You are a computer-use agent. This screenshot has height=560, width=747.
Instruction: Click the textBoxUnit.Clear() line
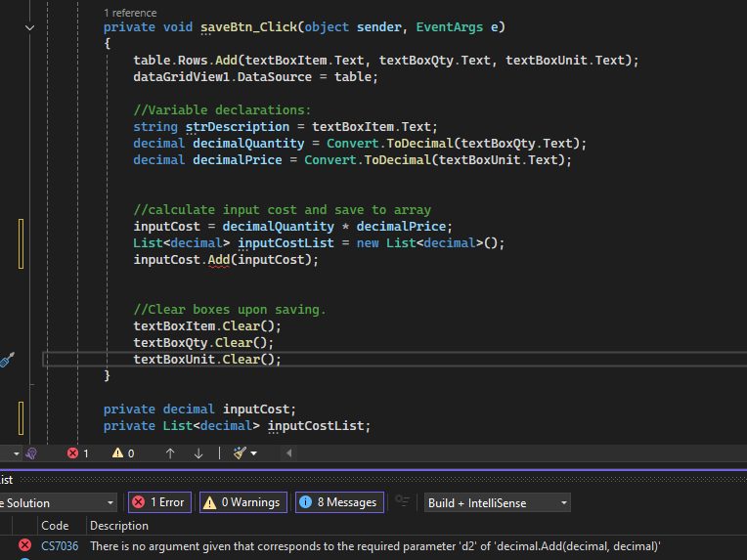pos(207,359)
